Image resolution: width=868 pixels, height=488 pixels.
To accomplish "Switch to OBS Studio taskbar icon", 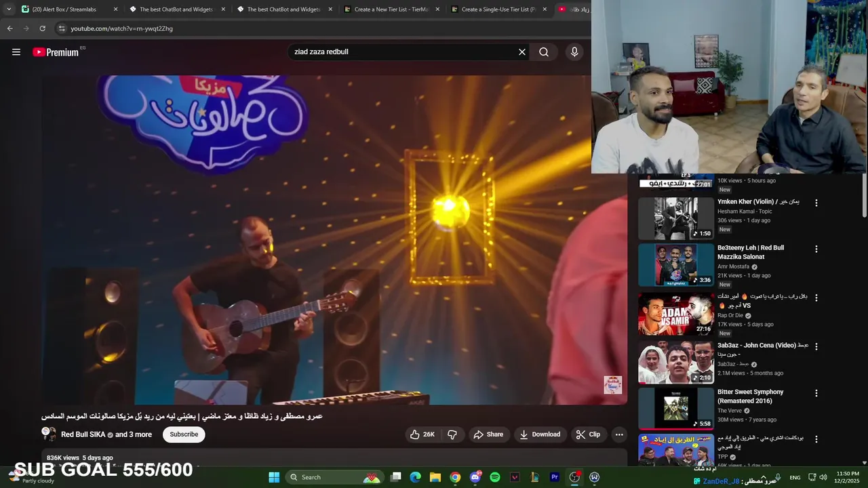I will 574,477.
